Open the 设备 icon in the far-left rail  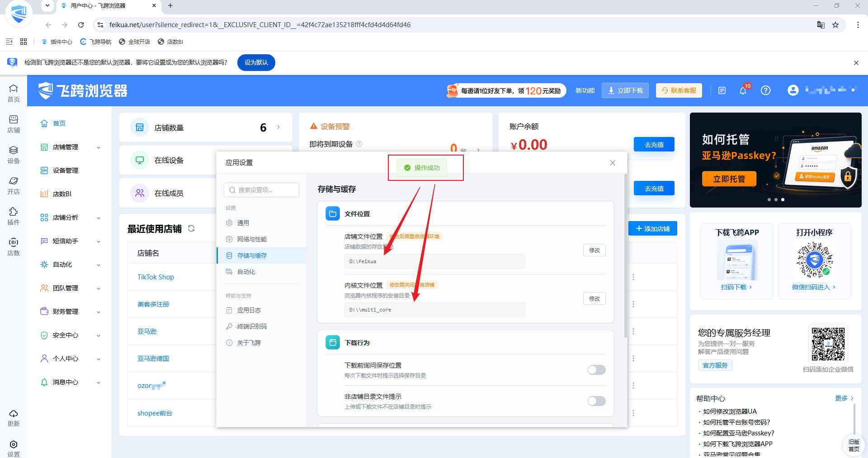[14, 155]
